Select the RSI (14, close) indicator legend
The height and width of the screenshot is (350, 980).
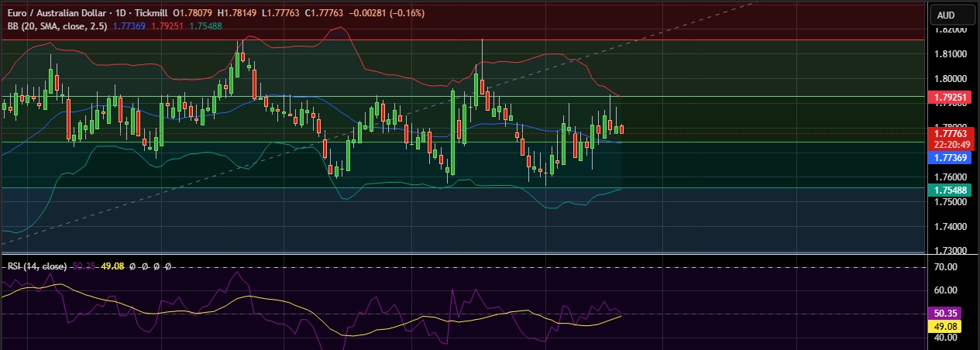(x=36, y=266)
